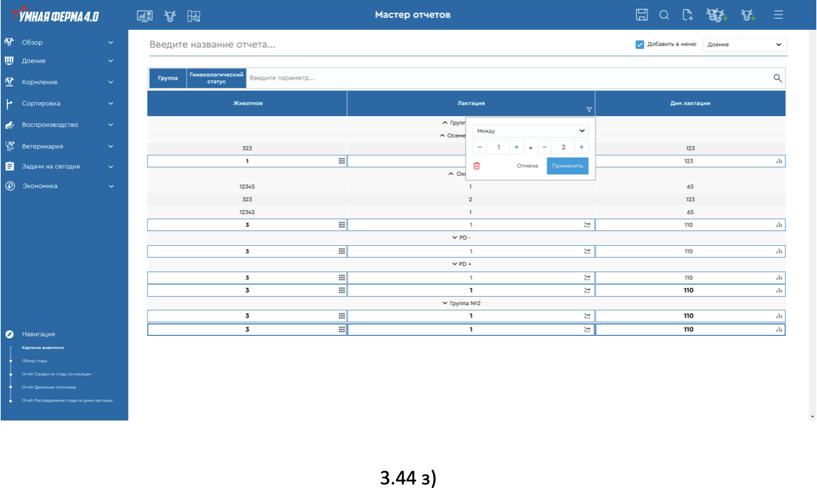This screenshot has width=817, height=504.
Task: Click the header magnifier search icon
Action: point(664,15)
